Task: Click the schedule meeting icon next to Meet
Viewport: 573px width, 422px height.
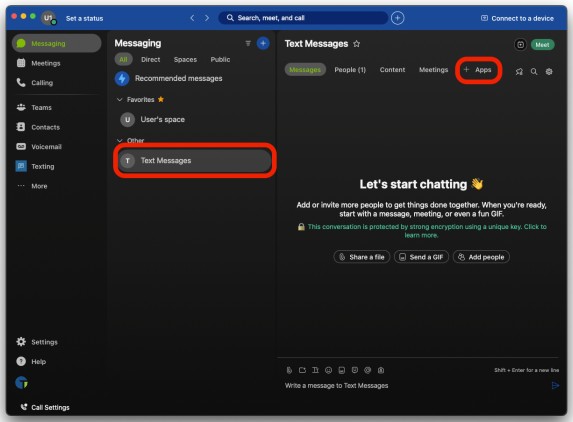Action: click(x=520, y=45)
